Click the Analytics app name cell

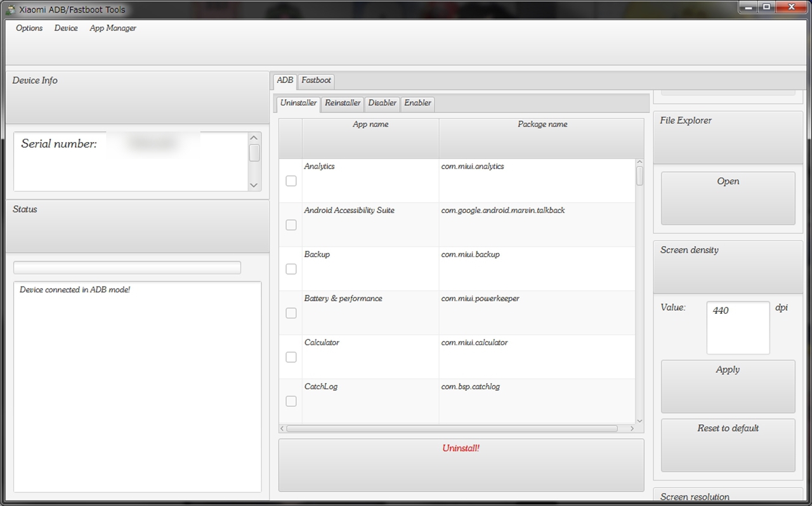[x=370, y=181]
